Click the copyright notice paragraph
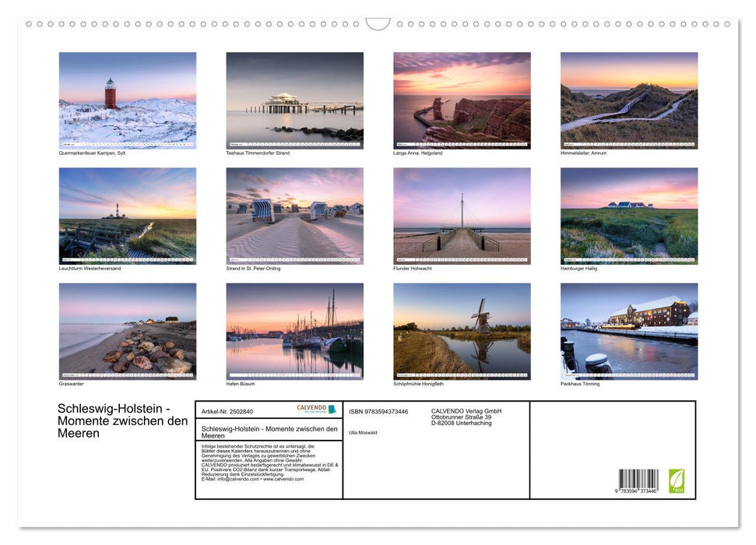 269,462
